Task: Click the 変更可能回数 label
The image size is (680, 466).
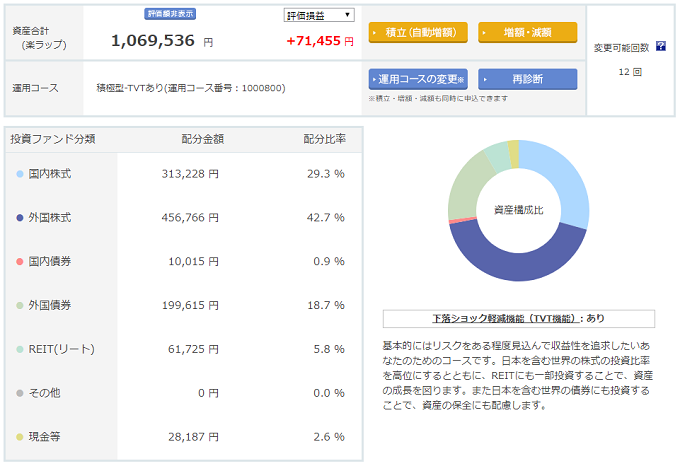Action: [x=621, y=48]
